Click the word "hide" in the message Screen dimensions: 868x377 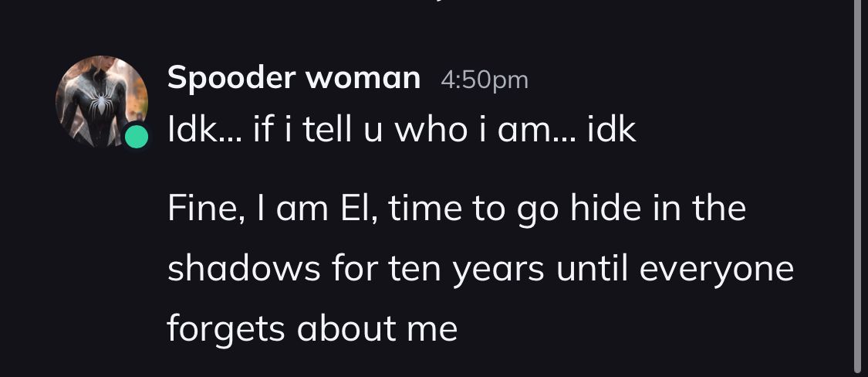(600, 209)
